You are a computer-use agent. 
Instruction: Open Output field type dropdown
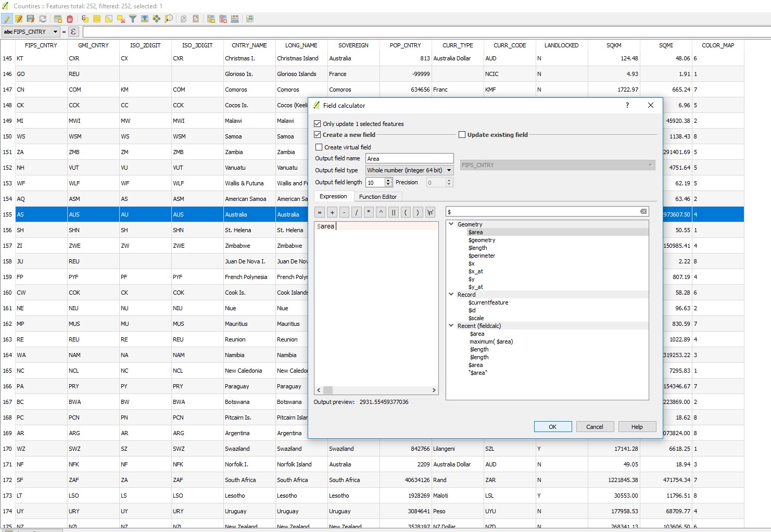point(409,170)
